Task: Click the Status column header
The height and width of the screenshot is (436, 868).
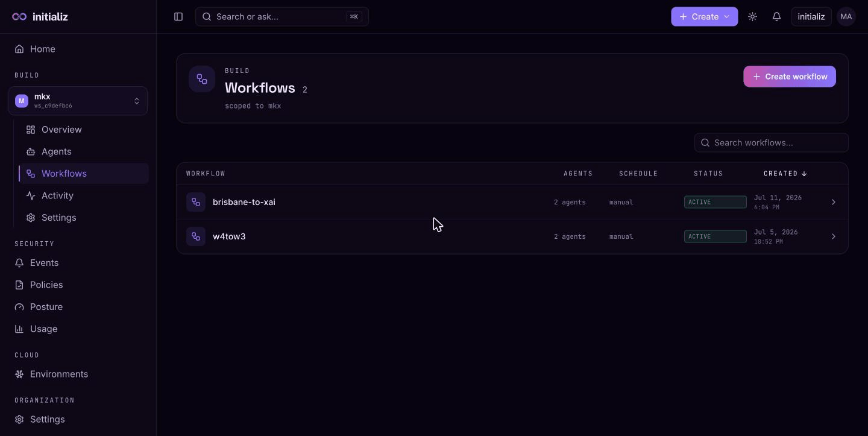Action: pos(708,174)
